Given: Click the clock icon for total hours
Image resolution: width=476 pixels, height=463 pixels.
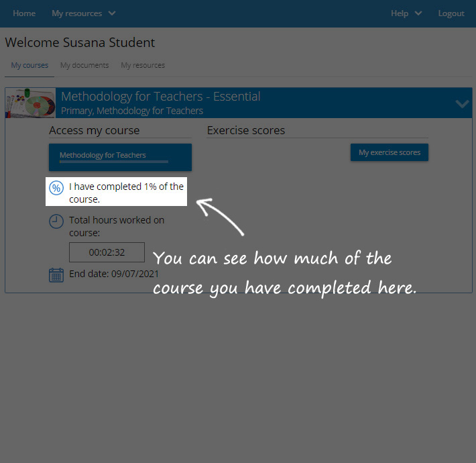Looking at the screenshot, I should [x=57, y=221].
